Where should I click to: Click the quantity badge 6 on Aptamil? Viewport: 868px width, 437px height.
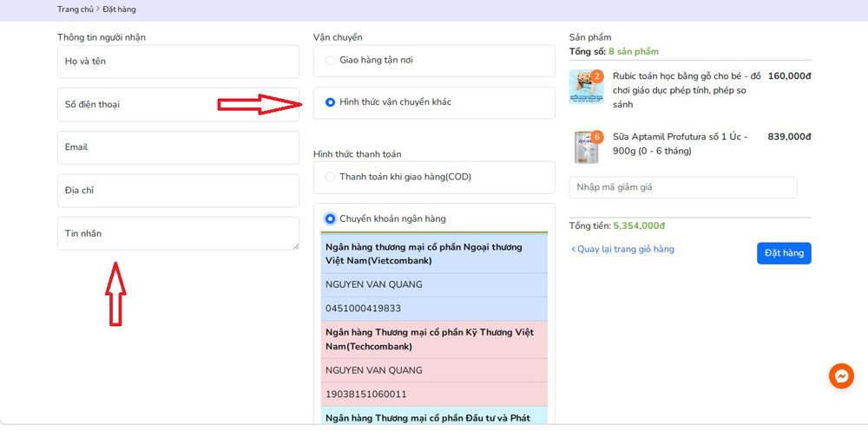click(597, 137)
